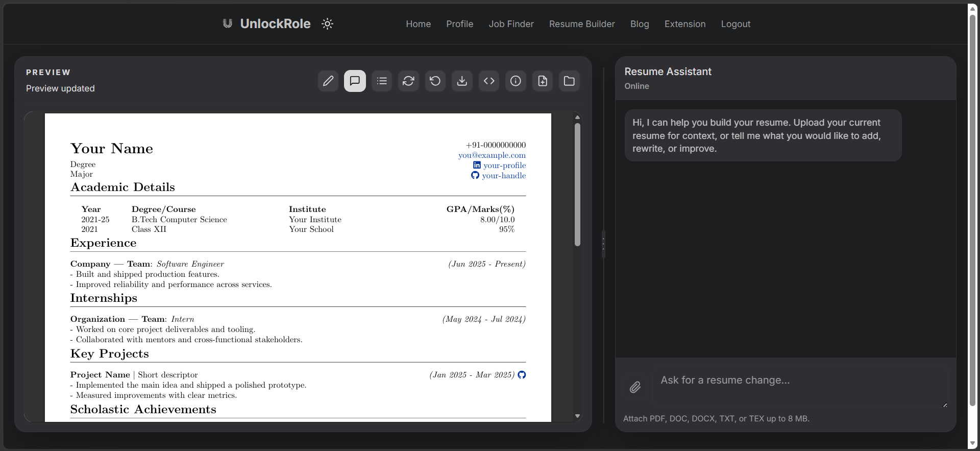Click the info circle icon
Viewport: 980px width, 451px height.
coord(516,81)
